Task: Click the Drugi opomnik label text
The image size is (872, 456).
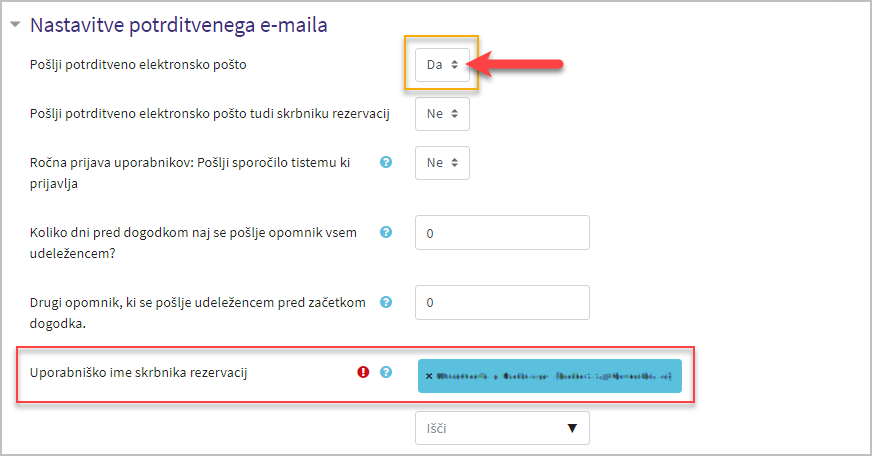Action: [x=197, y=313]
